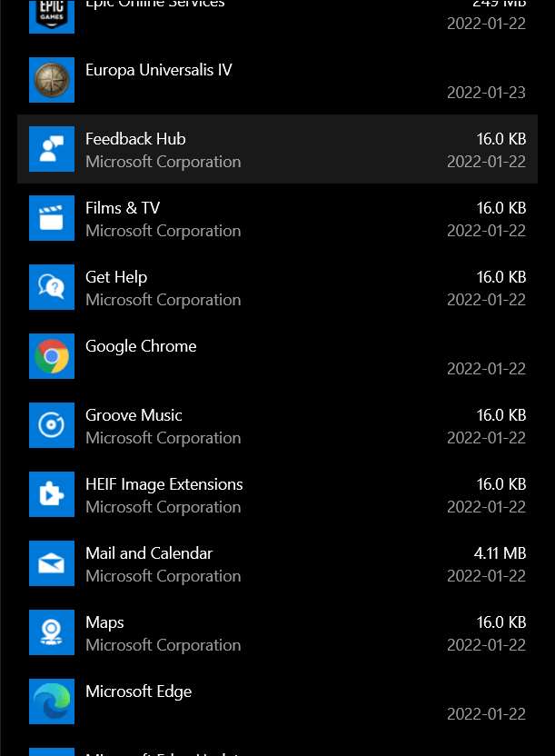
Task: Select the HEIF Image Extensions name
Action: [x=164, y=484]
